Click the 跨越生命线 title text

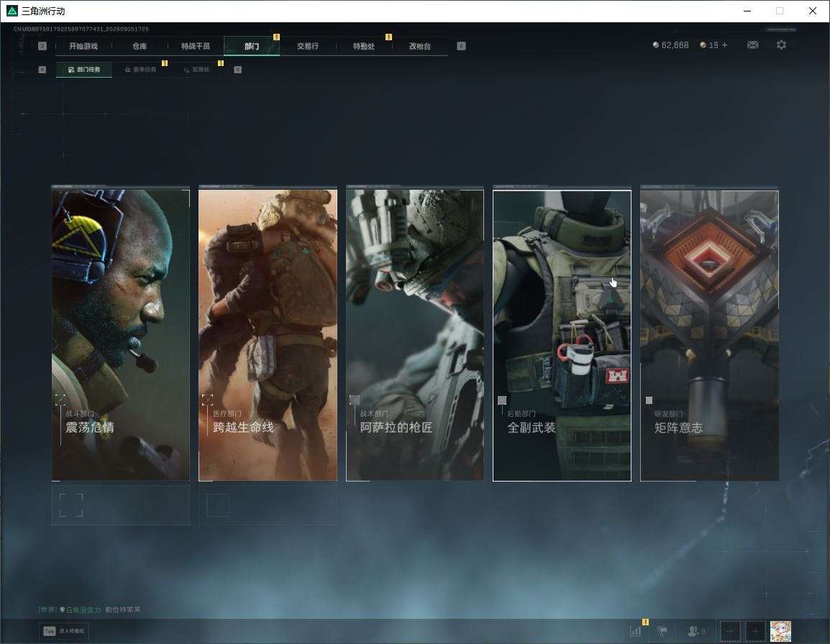[x=244, y=428]
